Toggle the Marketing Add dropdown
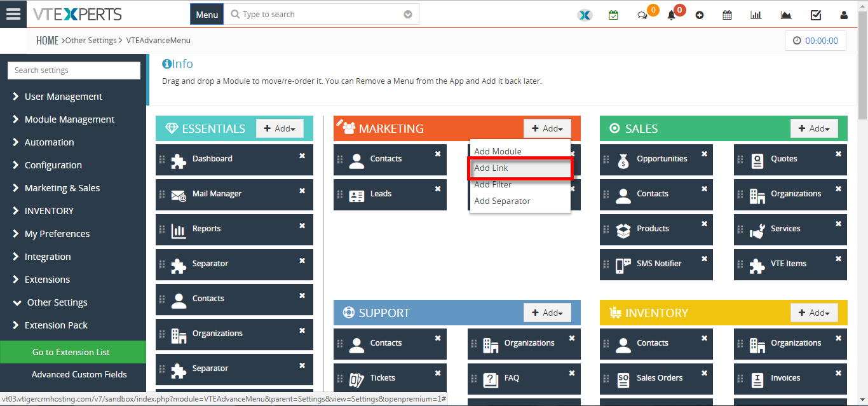This screenshot has height=406, width=868. [x=547, y=128]
